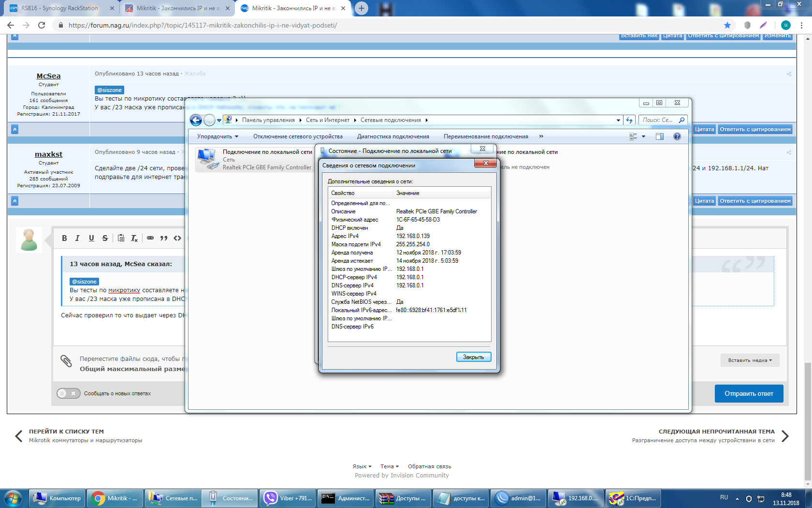This screenshot has height=508, width=812.
Task: Click the Explorer search field
Action: tap(663, 120)
